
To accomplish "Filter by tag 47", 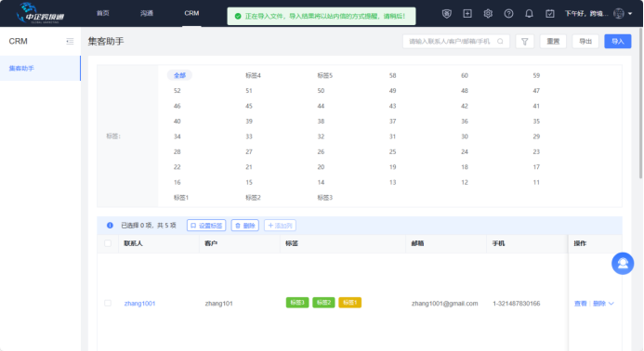I will [x=536, y=91].
